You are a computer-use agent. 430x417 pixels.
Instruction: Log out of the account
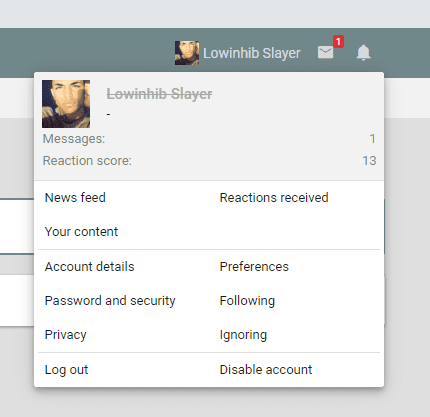(67, 369)
